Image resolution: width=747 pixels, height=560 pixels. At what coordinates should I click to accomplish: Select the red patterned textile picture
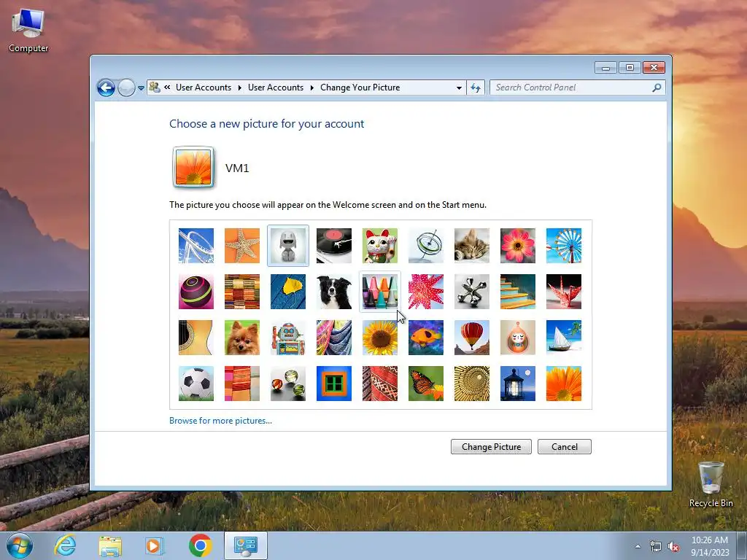click(379, 384)
